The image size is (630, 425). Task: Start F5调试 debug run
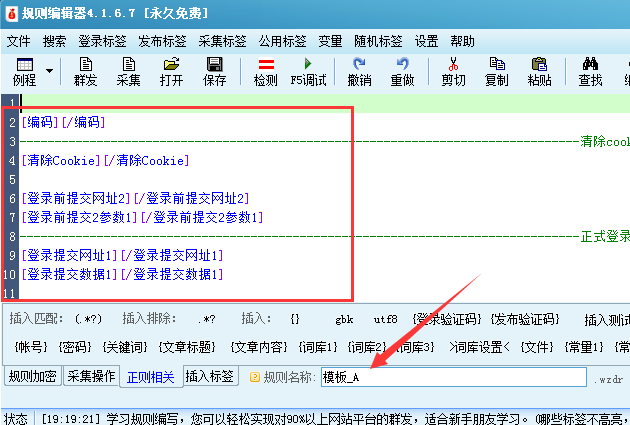[x=308, y=71]
